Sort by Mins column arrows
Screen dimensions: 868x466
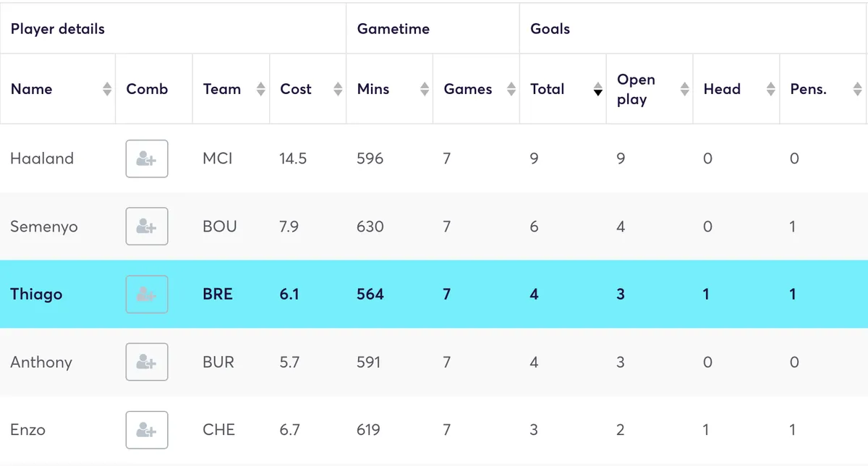coord(425,89)
